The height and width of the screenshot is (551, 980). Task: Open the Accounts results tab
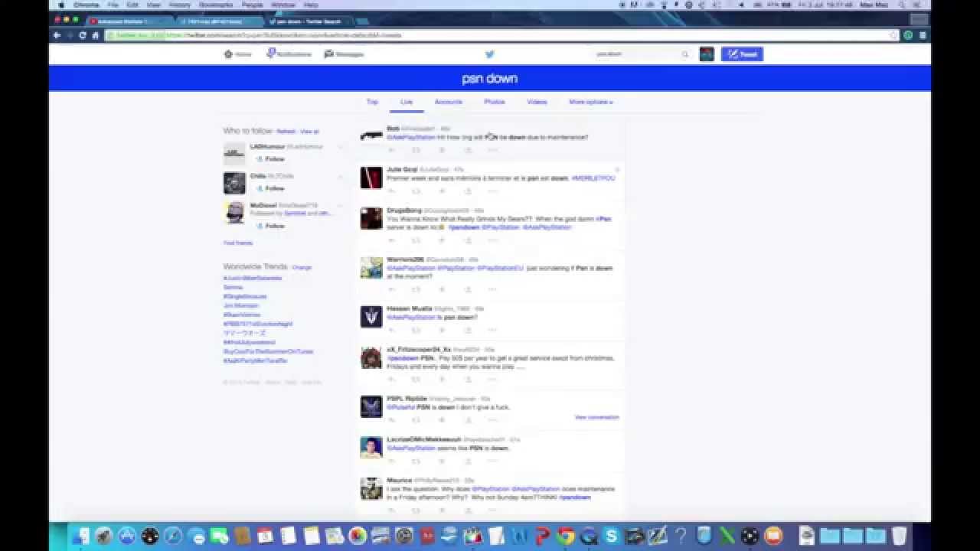click(x=449, y=102)
